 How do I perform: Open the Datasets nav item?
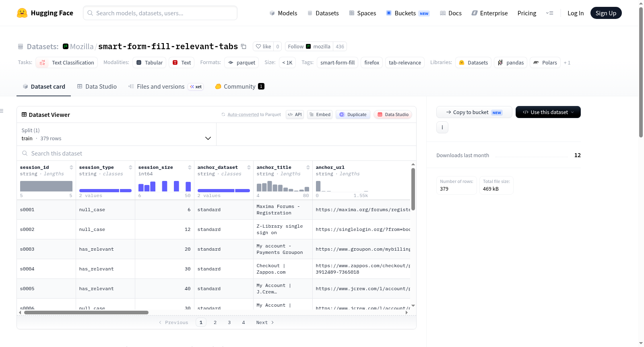click(x=323, y=13)
